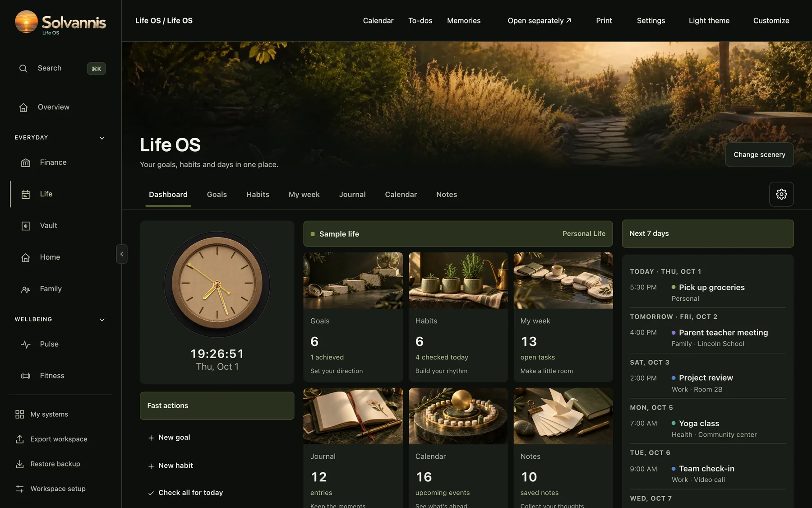Viewport: 812px width, 508px height.
Task: Open the Finance bank icon in sidebar
Action: pyautogui.click(x=26, y=163)
